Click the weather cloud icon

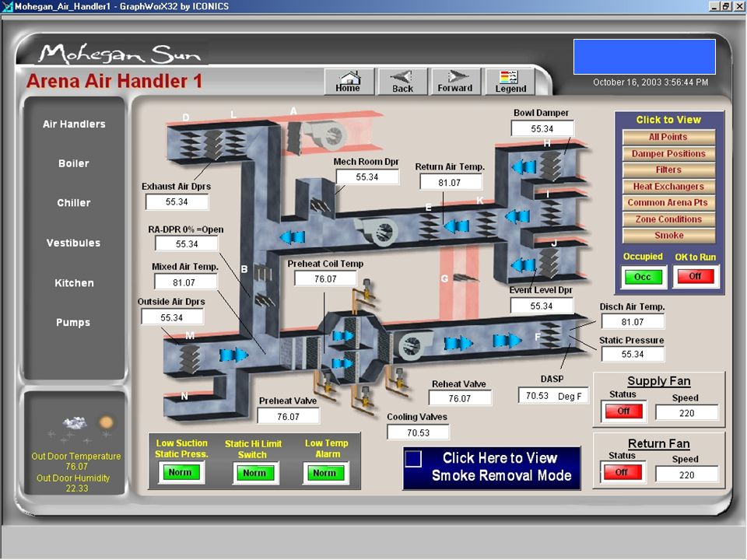coord(75,422)
